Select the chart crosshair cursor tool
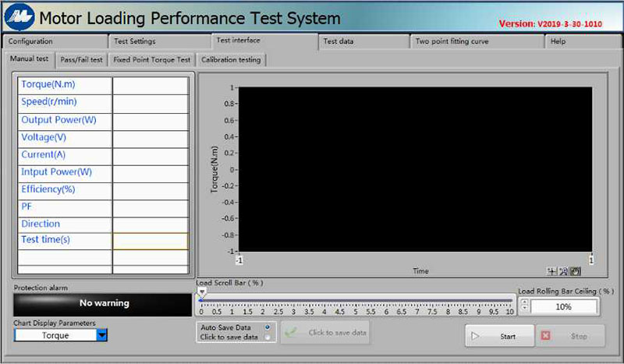The width and height of the screenshot is (624, 364). (552, 271)
